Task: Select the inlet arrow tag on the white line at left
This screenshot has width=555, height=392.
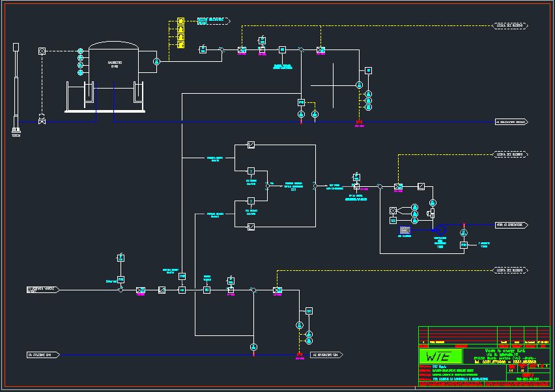Action: [x=43, y=289]
